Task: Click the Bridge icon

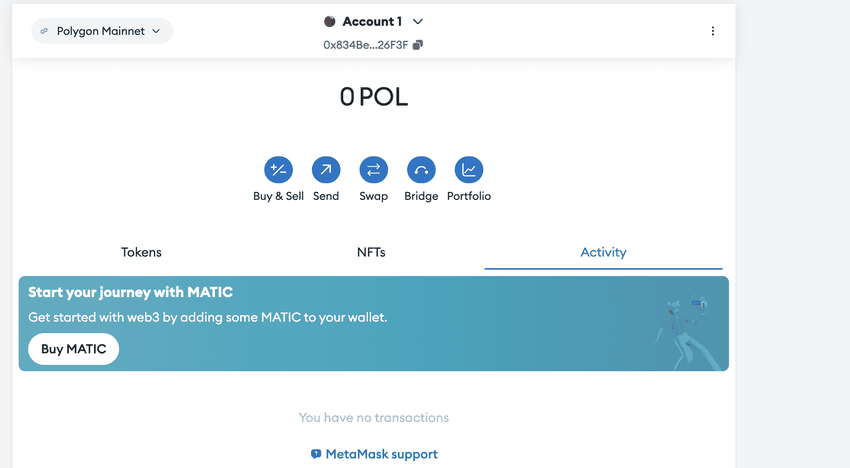Action: 421,170
